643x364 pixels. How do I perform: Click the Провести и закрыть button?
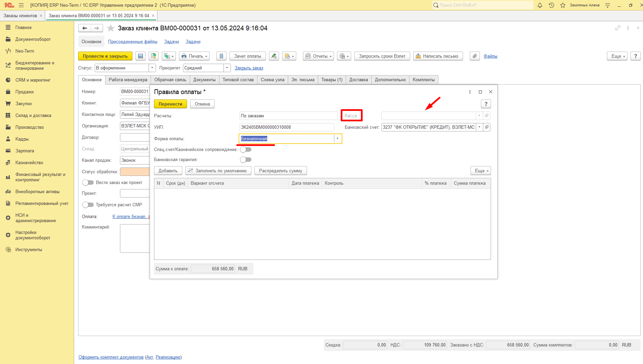pyautogui.click(x=105, y=56)
